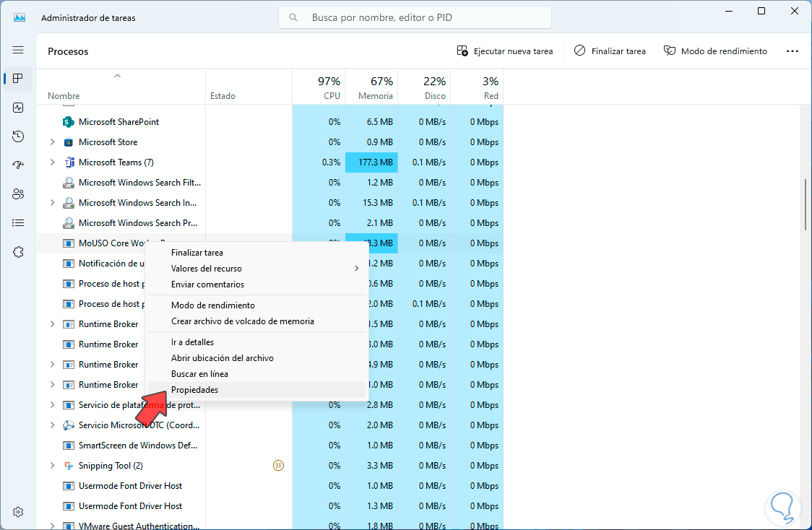
Task: Click the Snipping Tool icon
Action: click(69, 466)
